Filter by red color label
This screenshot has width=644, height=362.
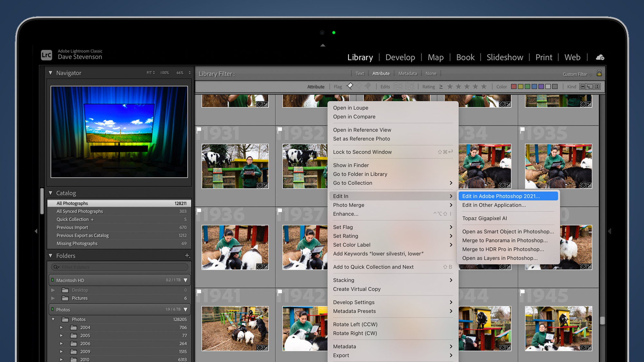514,87
